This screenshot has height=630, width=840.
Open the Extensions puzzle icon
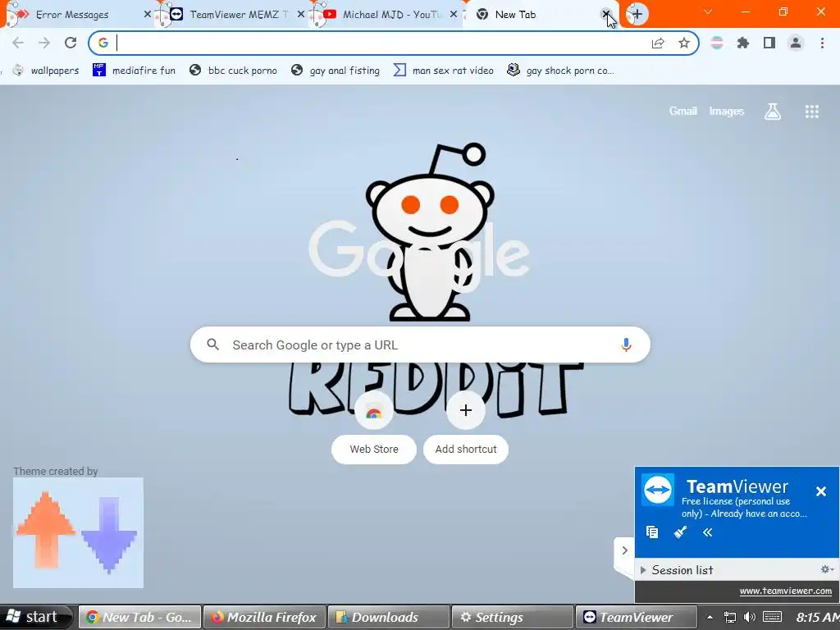743,43
